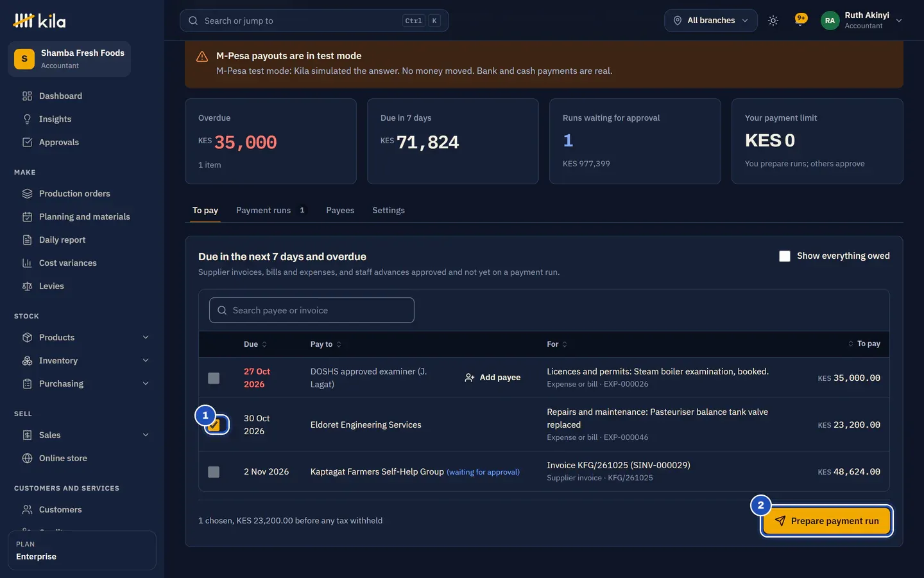Click the RA user avatar
The image size is (924, 578).
(x=830, y=21)
